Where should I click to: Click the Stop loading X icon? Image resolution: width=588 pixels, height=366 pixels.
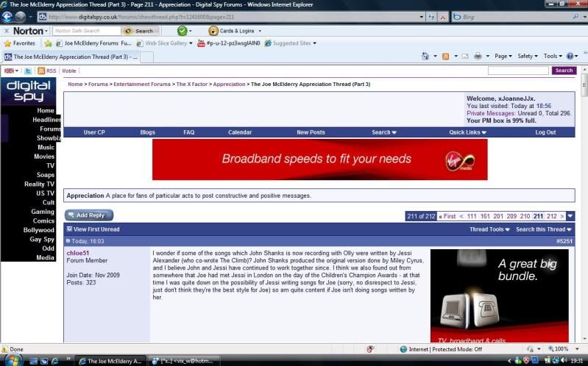(x=442, y=16)
